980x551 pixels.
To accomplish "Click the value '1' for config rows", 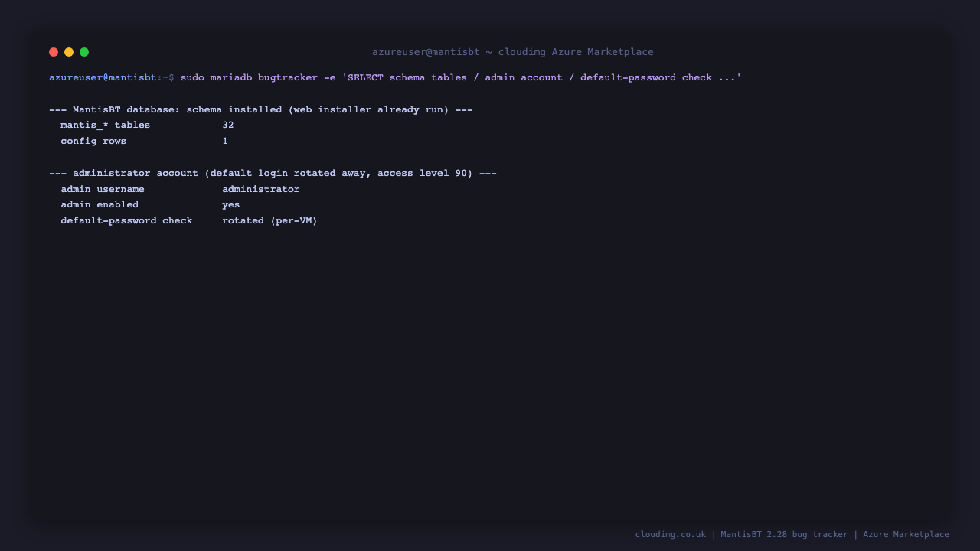I will pos(225,141).
